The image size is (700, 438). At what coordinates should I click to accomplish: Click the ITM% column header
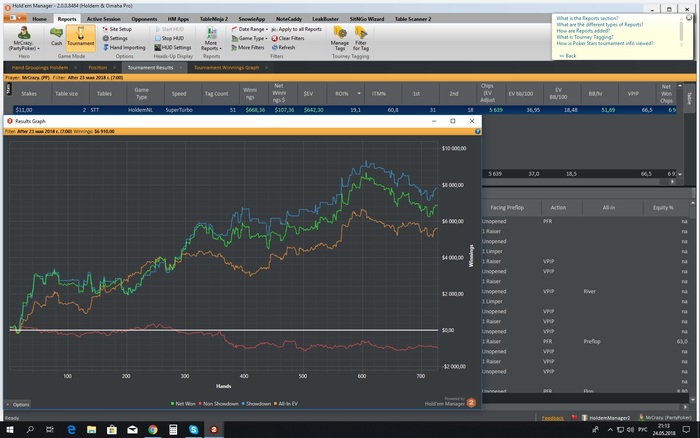379,94
